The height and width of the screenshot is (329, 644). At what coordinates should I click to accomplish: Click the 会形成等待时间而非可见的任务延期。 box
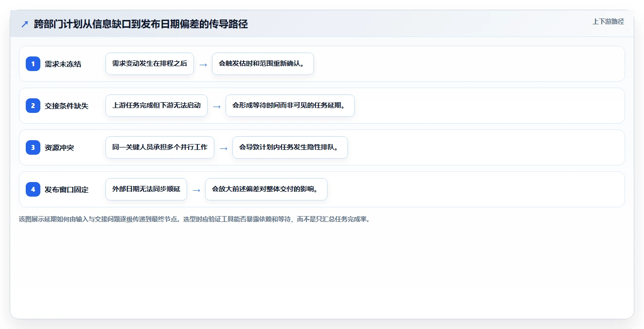(x=290, y=106)
